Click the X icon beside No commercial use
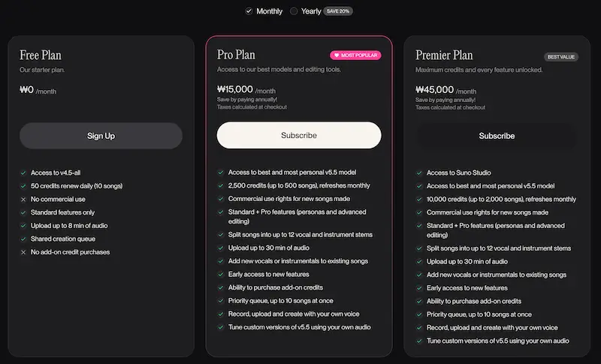Image resolution: width=601 pixels, height=364 pixels. [x=23, y=199]
